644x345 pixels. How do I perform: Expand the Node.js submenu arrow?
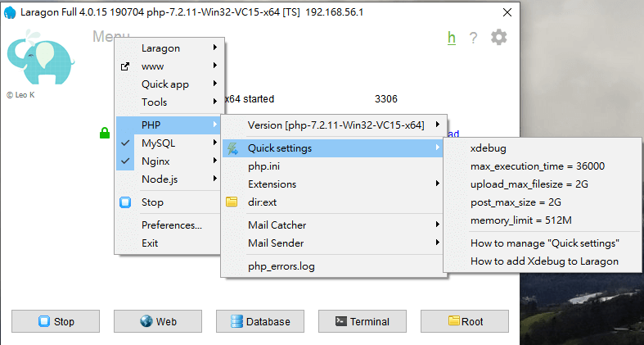pyautogui.click(x=215, y=179)
